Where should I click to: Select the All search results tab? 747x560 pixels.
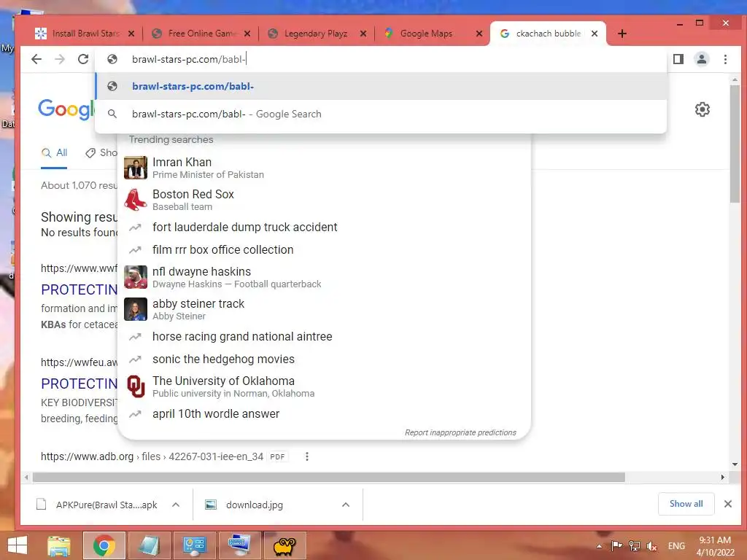pyautogui.click(x=54, y=153)
